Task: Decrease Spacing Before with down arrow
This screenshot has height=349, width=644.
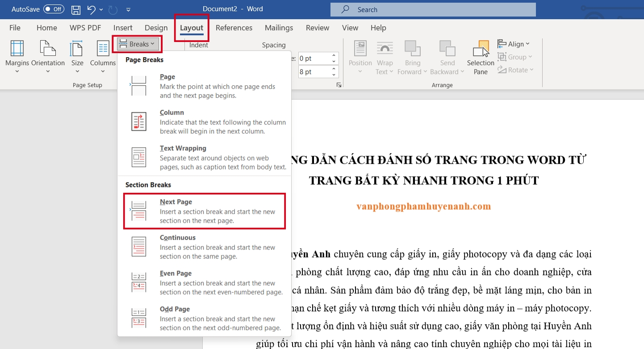Action: click(x=334, y=62)
